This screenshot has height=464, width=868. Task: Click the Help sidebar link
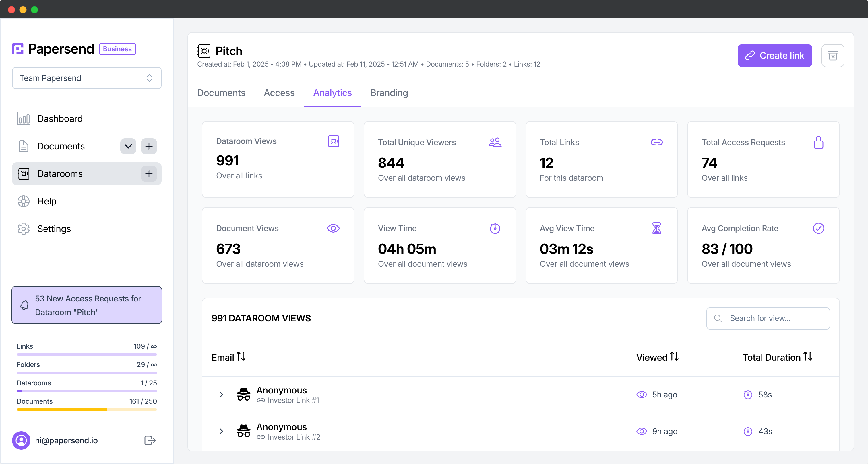pyautogui.click(x=87, y=201)
